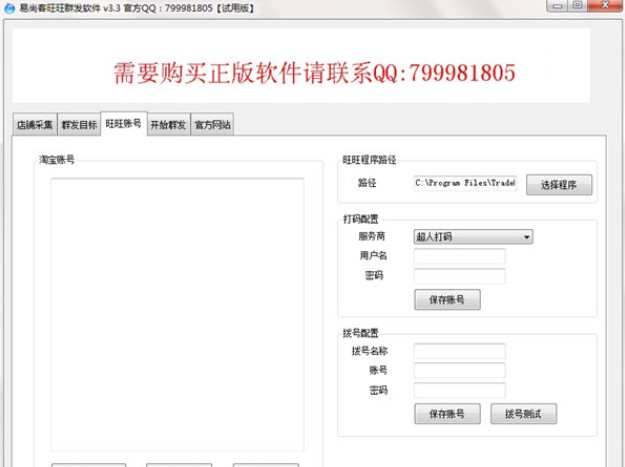
Task: Click the 密码 field in 拨号配置
Action: [460, 390]
